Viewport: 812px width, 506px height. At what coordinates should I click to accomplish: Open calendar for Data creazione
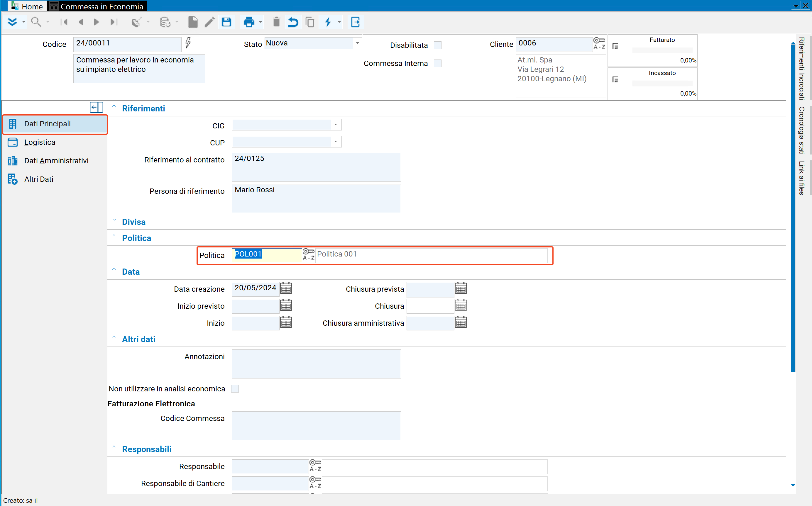click(286, 288)
